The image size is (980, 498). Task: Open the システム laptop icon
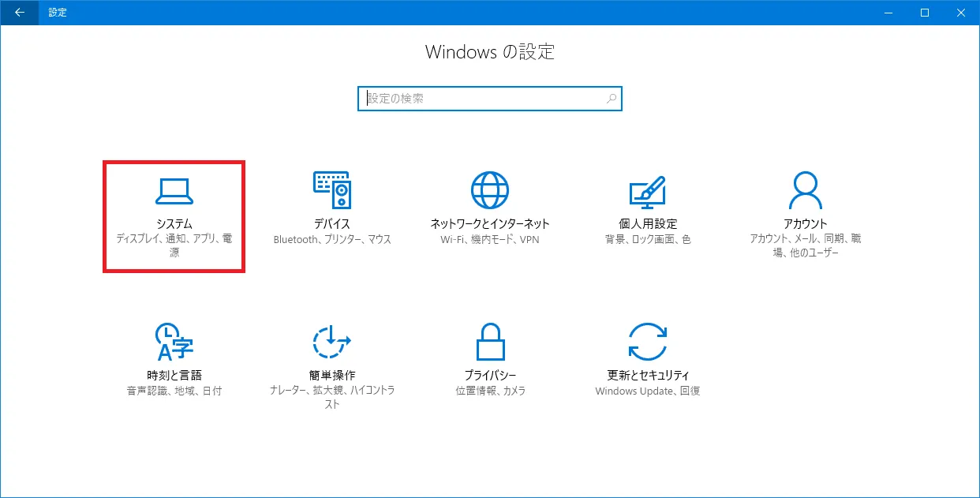tap(174, 190)
